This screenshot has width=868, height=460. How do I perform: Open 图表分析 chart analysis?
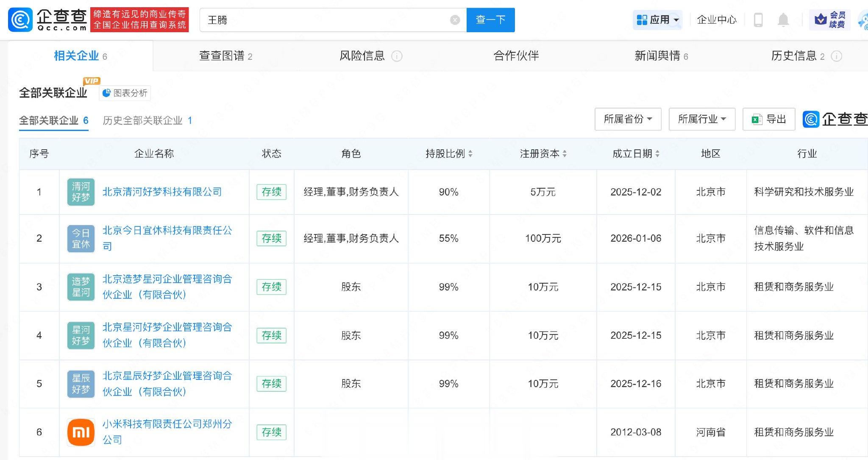[x=125, y=93]
